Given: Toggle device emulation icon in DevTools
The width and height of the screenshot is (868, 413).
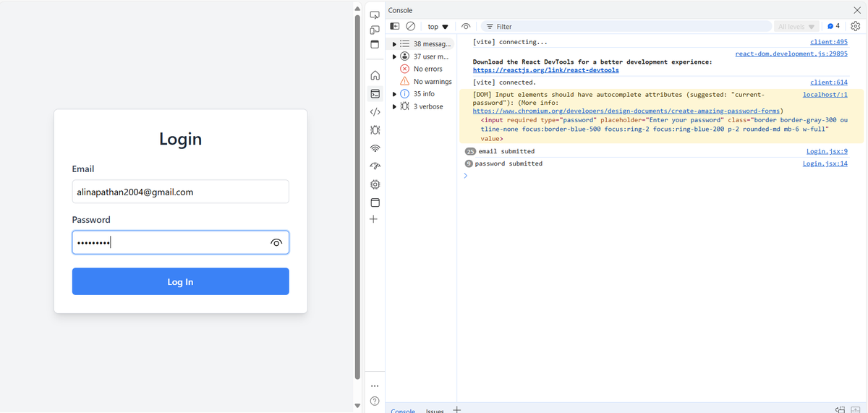Looking at the screenshot, I should (x=375, y=30).
